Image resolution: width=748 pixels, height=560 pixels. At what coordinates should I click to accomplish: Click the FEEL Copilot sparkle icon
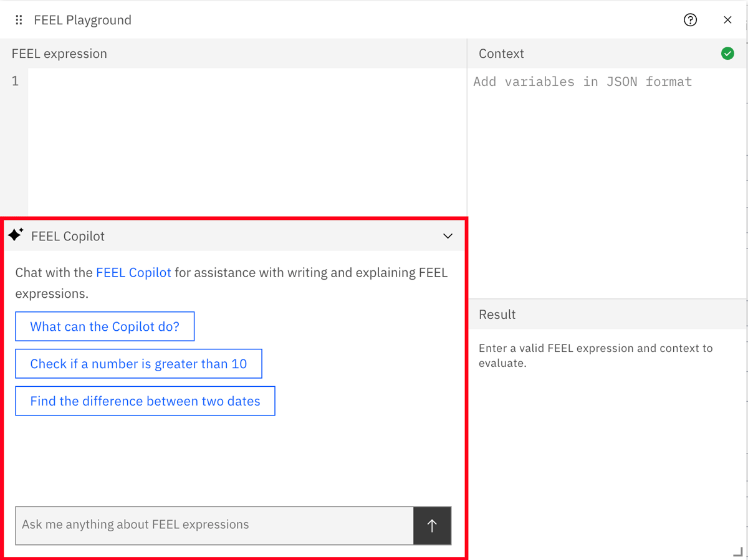[x=16, y=235]
